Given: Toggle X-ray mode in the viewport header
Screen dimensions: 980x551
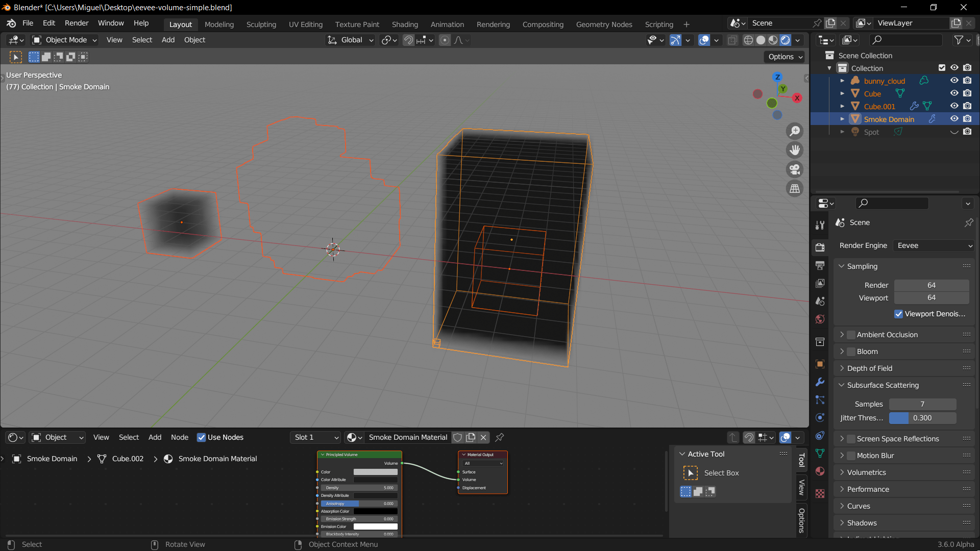Looking at the screenshot, I should (733, 40).
